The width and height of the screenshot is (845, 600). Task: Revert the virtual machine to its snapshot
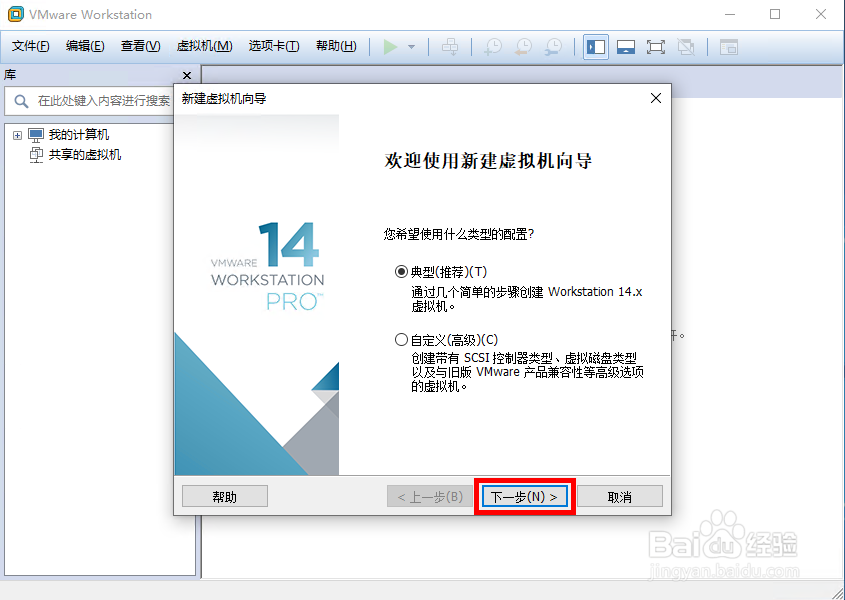click(x=522, y=46)
